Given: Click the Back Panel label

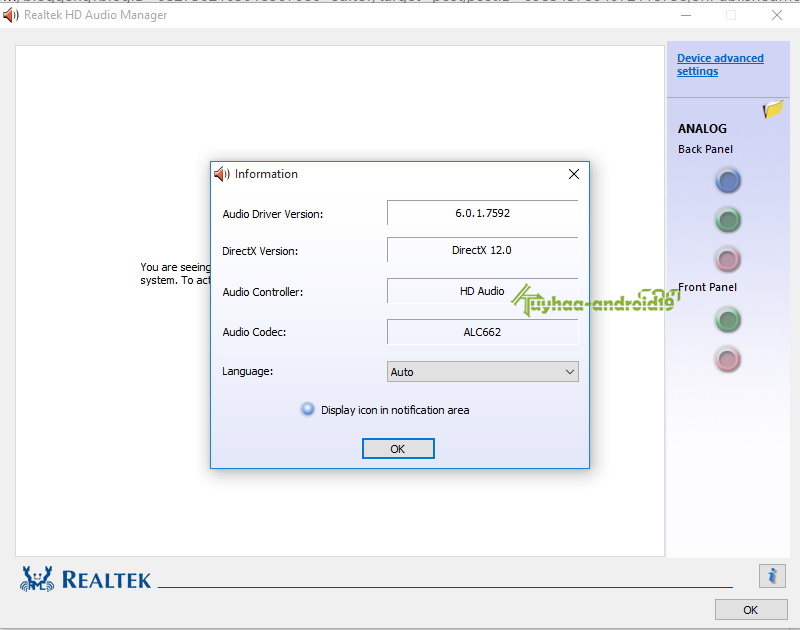Looking at the screenshot, I should click(x=705, y=149).
